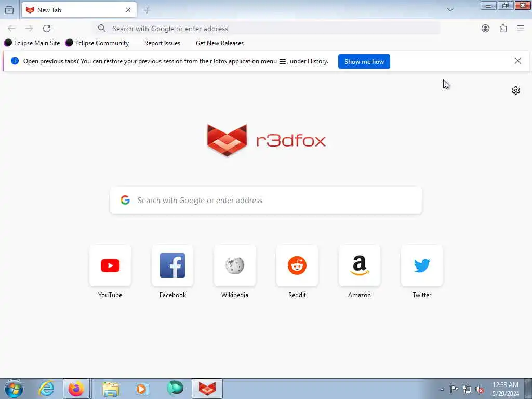
Task: Reload the current page
Action: (x=47, y=29)
